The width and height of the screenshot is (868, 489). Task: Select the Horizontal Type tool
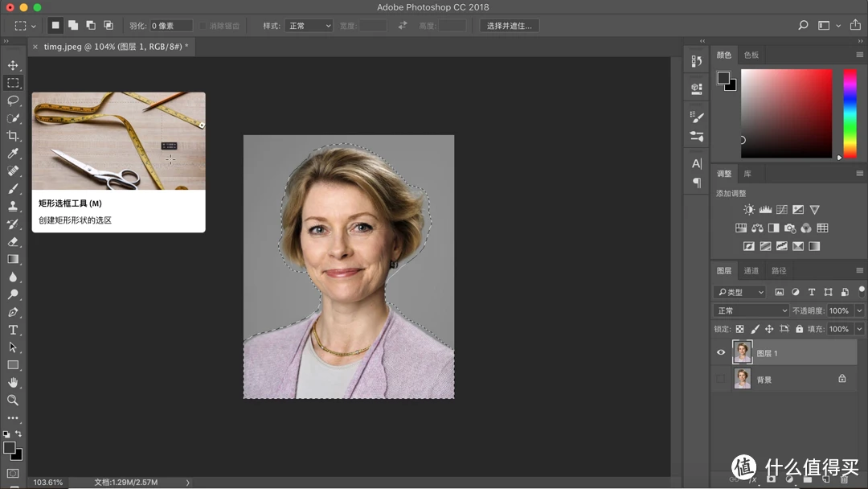13,330
